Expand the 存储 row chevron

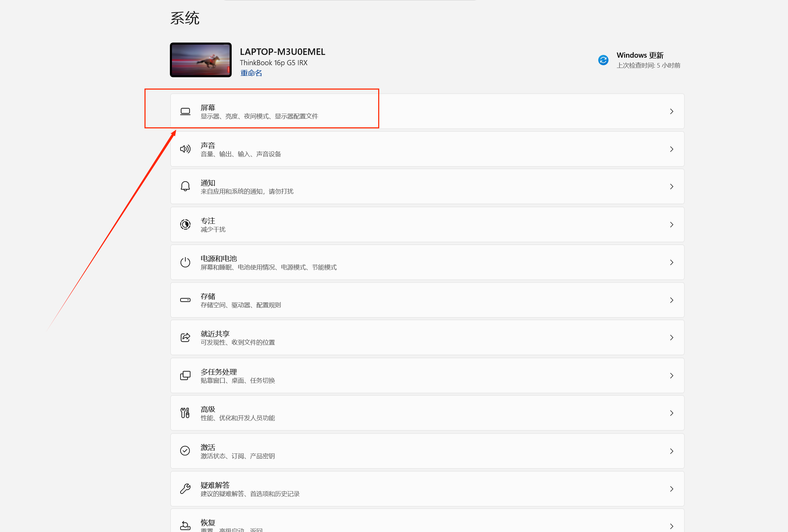[x=672, y=300]
